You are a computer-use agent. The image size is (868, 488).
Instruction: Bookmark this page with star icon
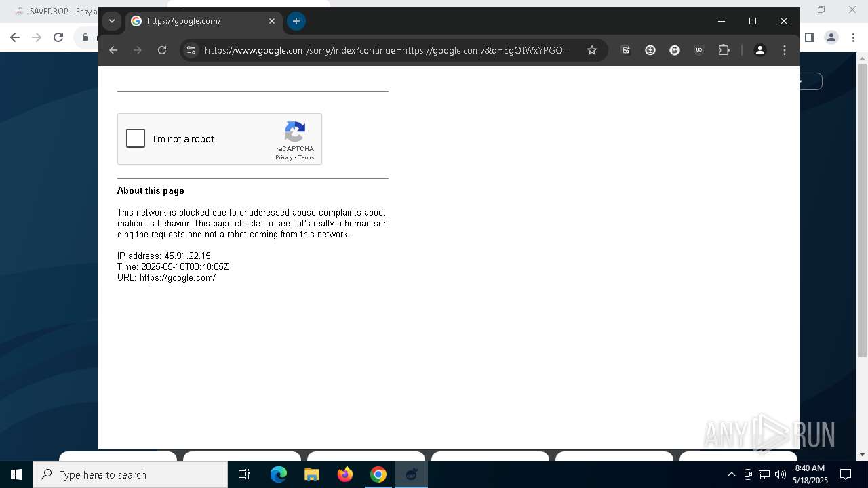[x=592, y=50]
